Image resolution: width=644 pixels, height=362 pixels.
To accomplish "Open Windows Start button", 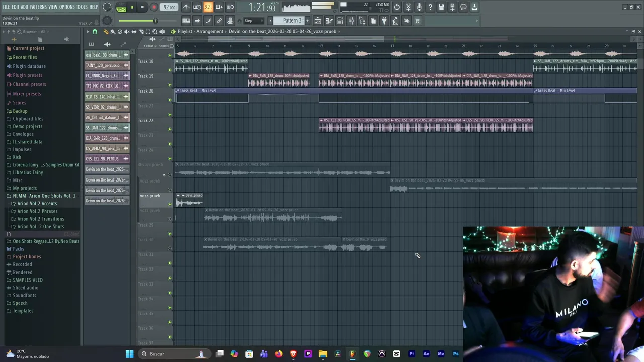I will 129,354.
